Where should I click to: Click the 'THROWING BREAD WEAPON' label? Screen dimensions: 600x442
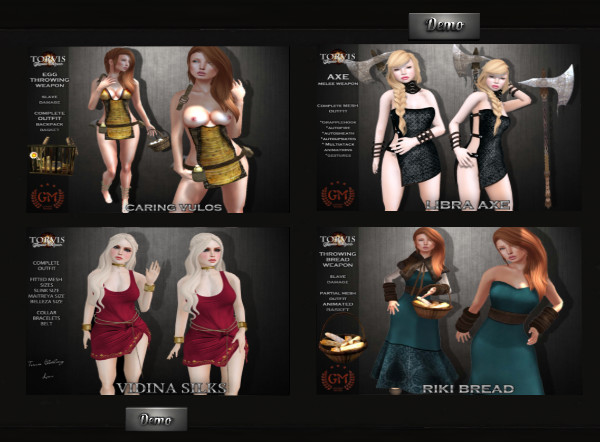click(x=338, y=259)
